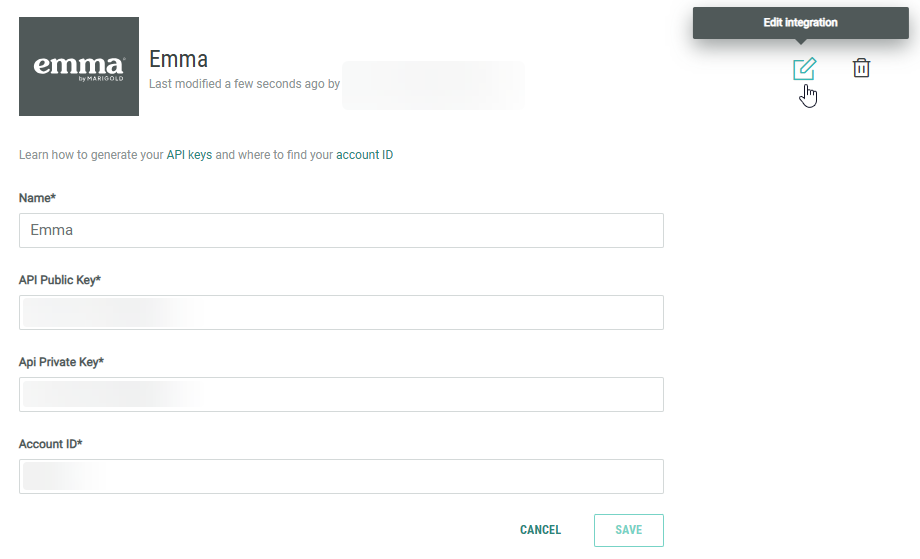This screenshot has height=559, width=920.
Task: Click the Name* field label
Action: tap(37, 198)
